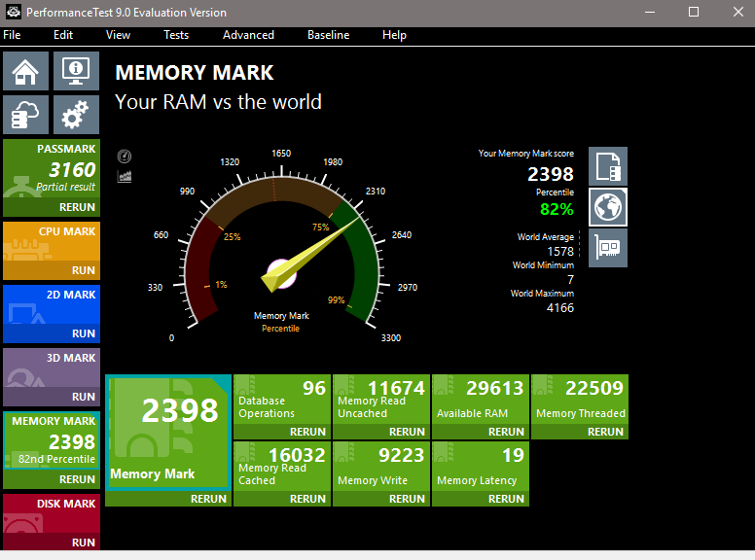Click the 3300 gauge maximum label
Image resolution: width=755 pixels, height=560 pixels.
pyautogui.click(x=391, y=338)
